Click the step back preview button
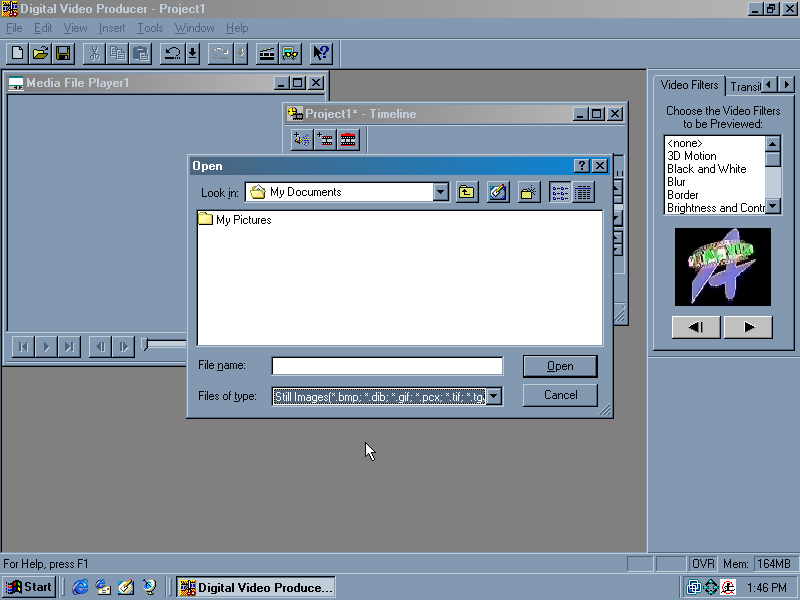800x600 pixels. 696,327
